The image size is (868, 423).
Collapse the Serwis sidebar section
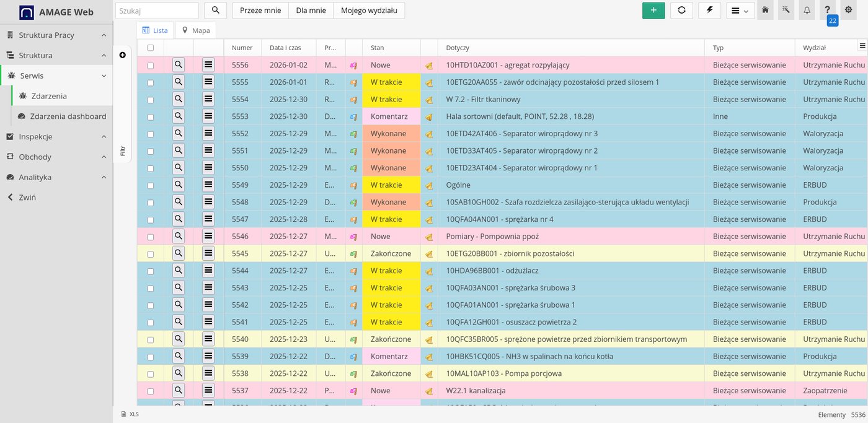56,76
